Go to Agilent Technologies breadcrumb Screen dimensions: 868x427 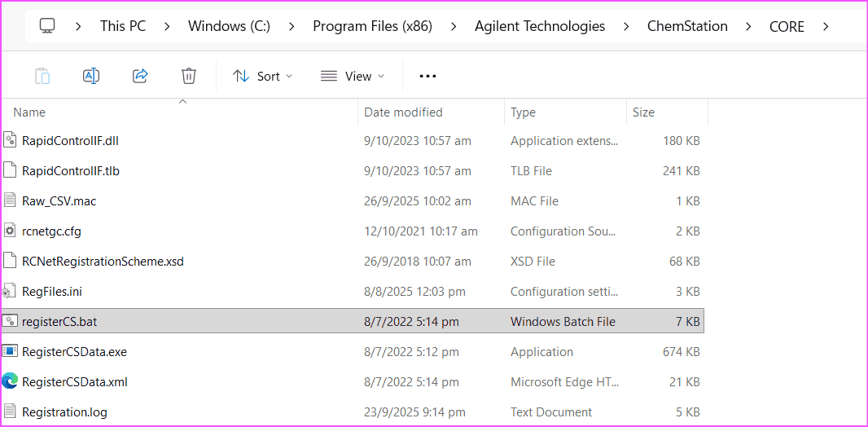click(x=540, y=26)
